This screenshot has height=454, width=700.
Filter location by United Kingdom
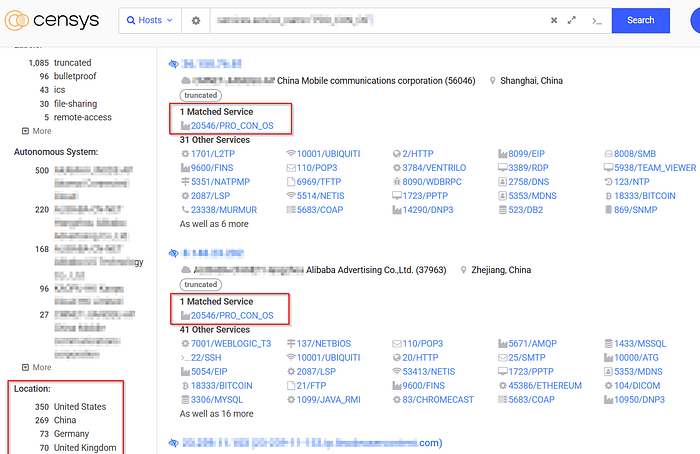coord(85,448)
